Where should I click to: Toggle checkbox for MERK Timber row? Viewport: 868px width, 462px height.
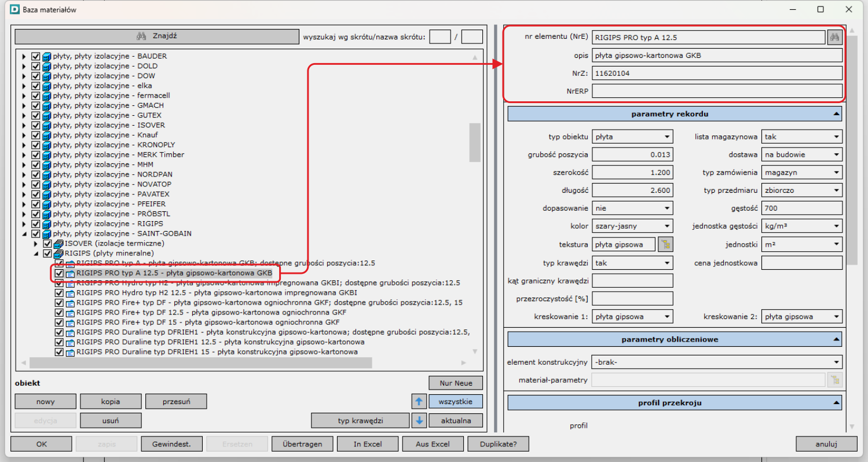(x=36, y=155)
